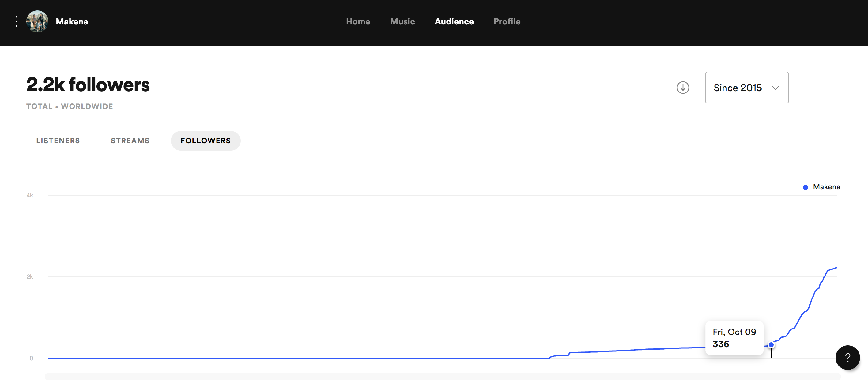Viewport: 868px width, 387px height.
Task: Click the Makena artist avatar
Action: 37,21
